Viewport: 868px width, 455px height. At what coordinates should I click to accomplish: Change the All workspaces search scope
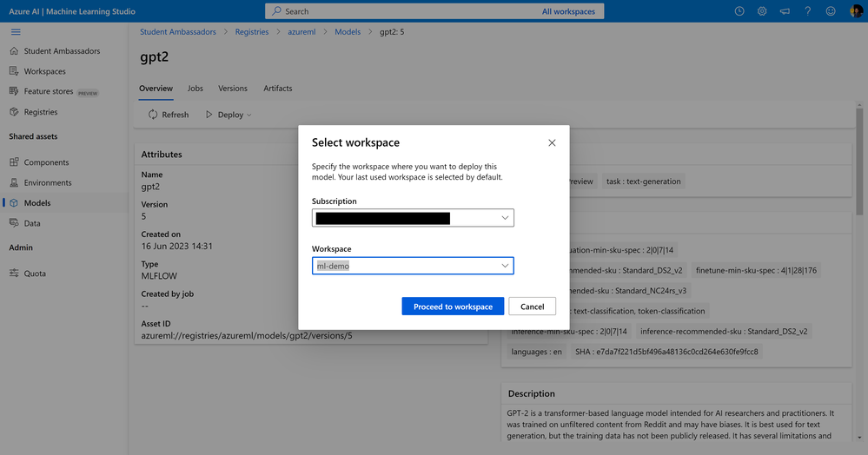click(568, 11)
